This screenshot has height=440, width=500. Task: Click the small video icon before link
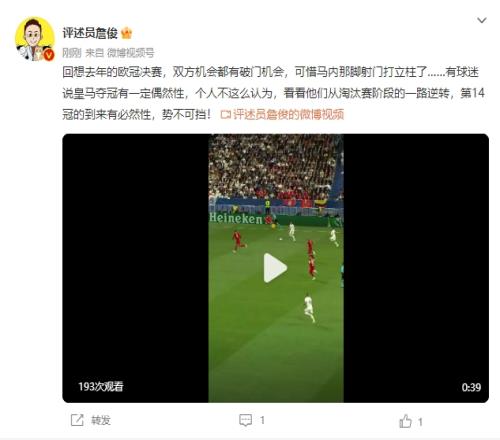225,115
